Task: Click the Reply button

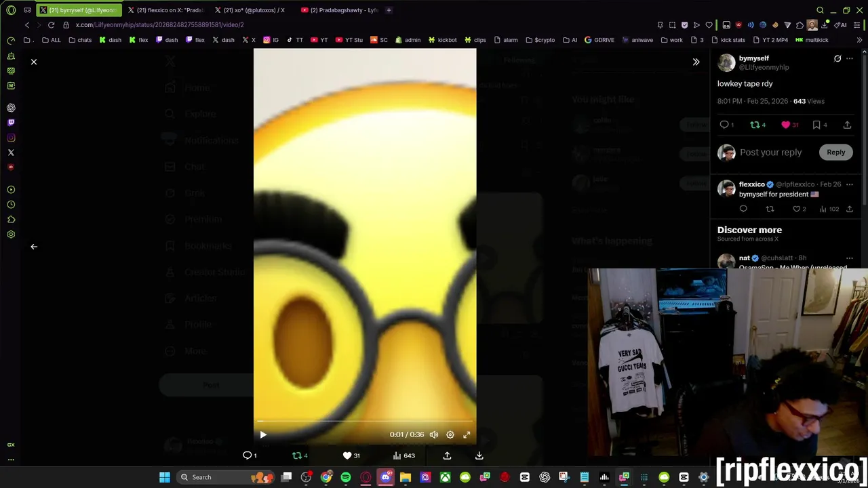Action: point(835,152)
